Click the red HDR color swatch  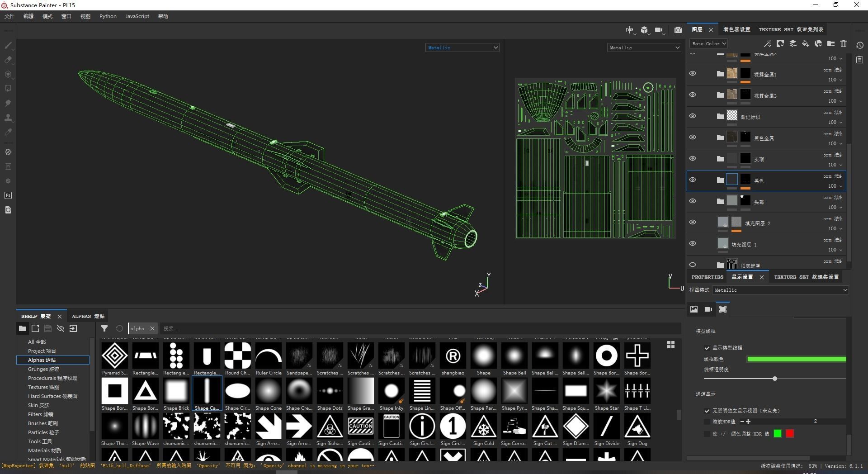click(790, 434)
